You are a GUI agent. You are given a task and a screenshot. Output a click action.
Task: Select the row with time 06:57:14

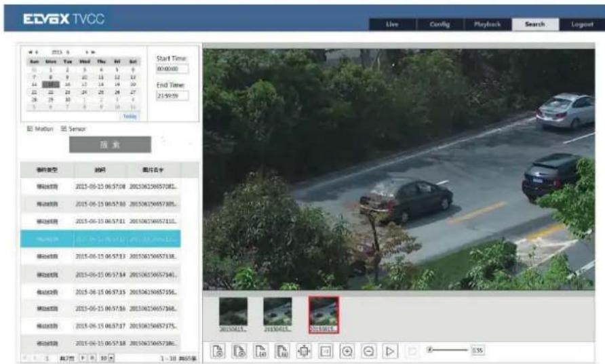(x=100, y=275)
